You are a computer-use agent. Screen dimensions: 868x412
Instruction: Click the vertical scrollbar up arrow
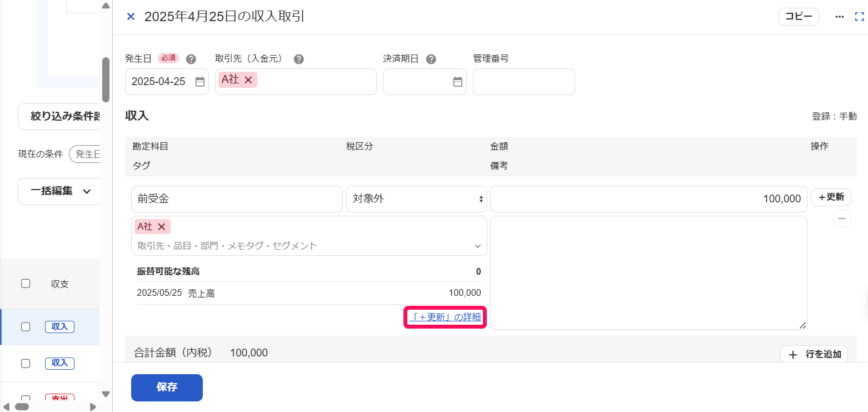coord(106,6)
